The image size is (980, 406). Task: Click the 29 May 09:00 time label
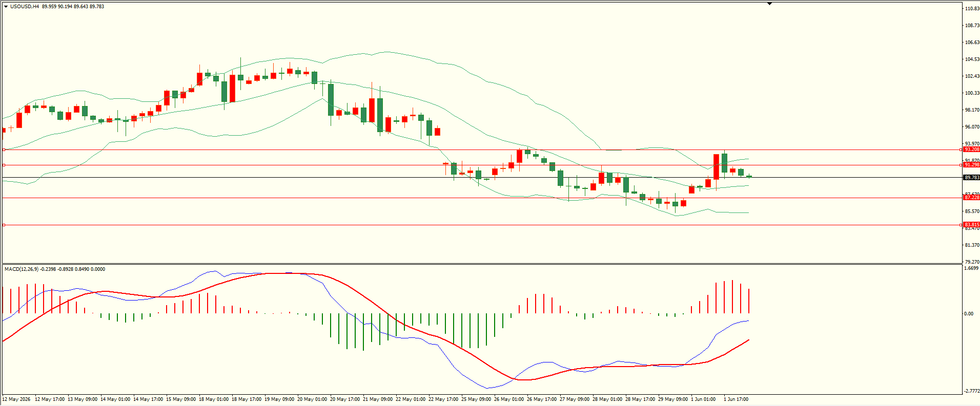point(673,399)
